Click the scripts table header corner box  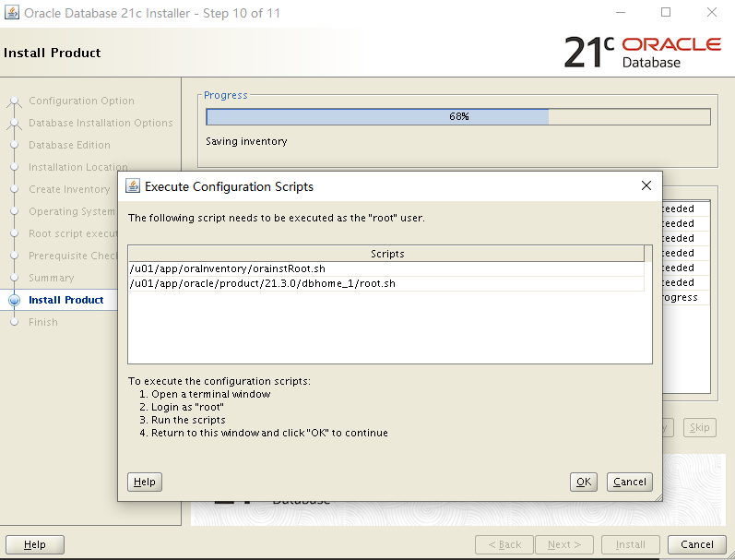click(647, 254)
